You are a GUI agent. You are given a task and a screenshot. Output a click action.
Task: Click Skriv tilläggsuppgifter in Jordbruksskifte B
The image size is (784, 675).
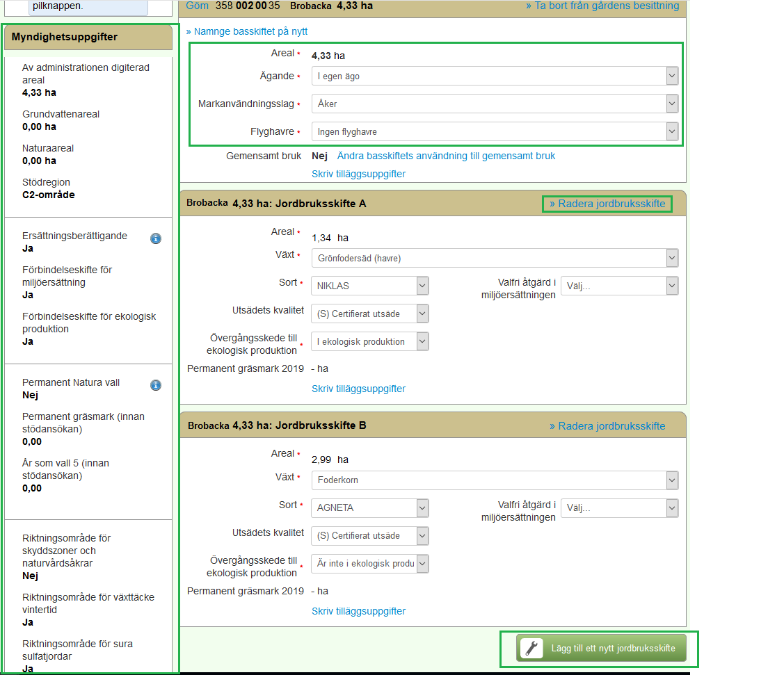358,611
